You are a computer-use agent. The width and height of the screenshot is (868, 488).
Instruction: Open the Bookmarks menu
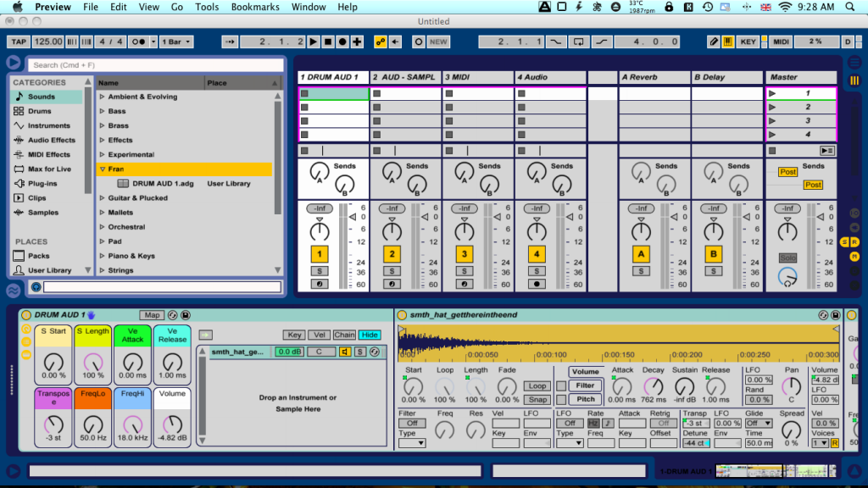point(255,7)
